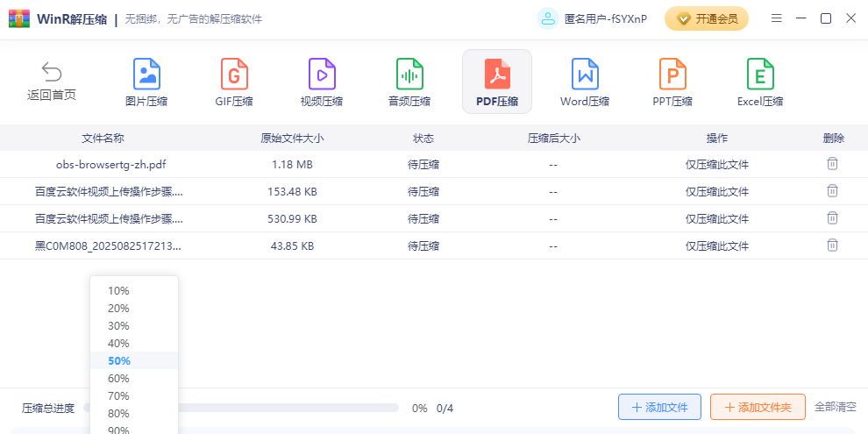Open 图片压缩 image compression icon
This screenshot has width=868, height=434.
(146, 75)
